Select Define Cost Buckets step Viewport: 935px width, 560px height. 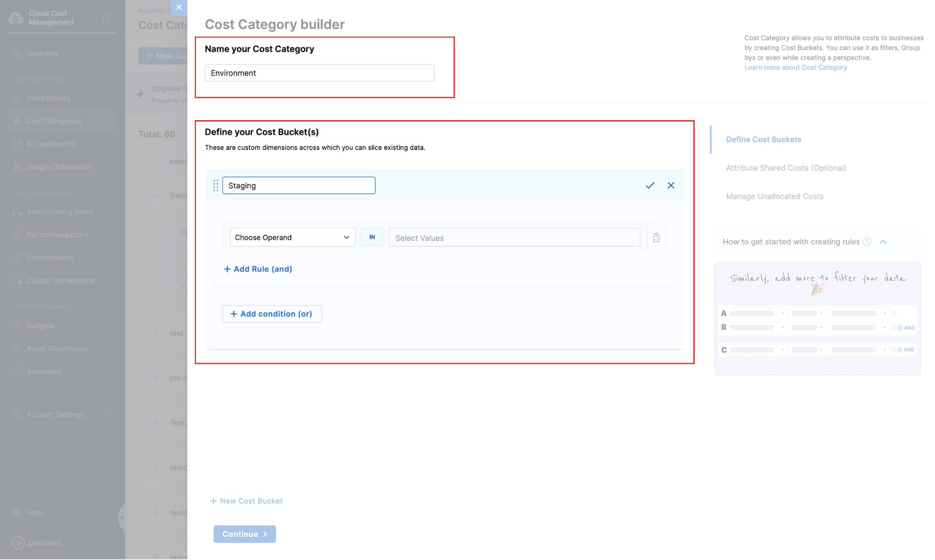[763, 139]
